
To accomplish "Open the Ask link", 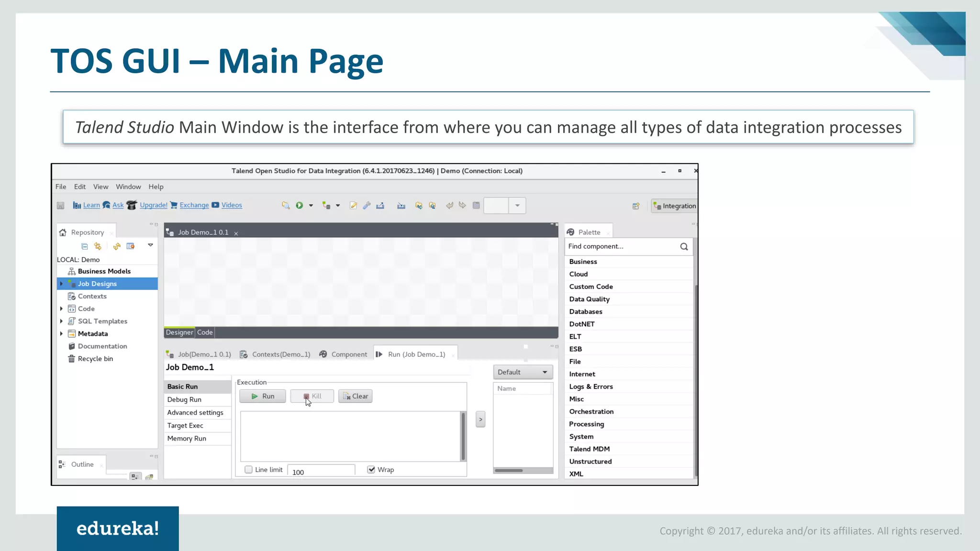I will click(x=118, y=205).
